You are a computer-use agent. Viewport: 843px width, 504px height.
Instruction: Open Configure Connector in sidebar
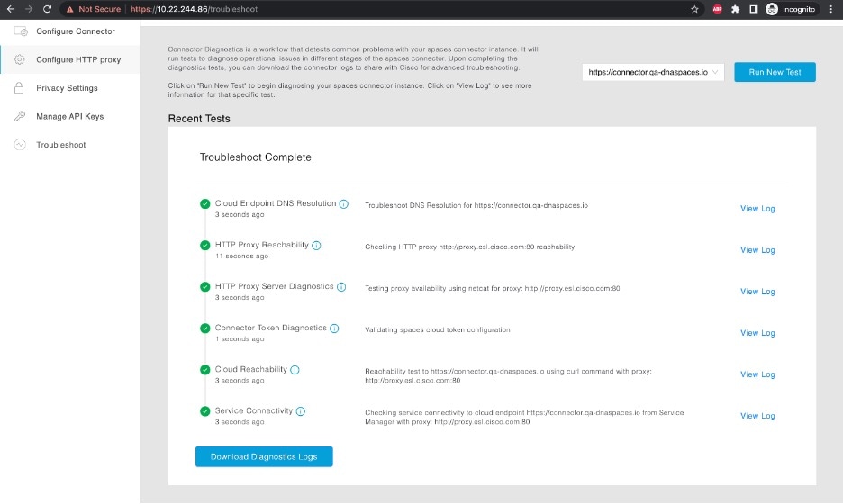pos(75,31)
